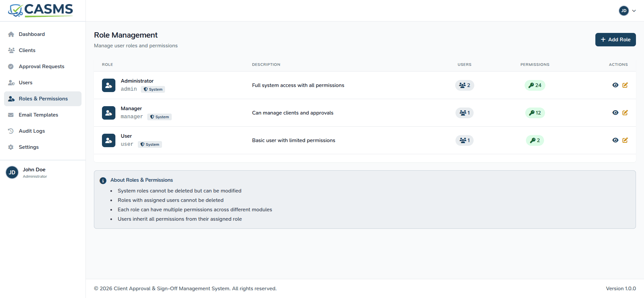Image resolution: width=644 pixels, height=298 pixels.
Task: Click the Manager users count badge
Action: (x=464, y=113)
